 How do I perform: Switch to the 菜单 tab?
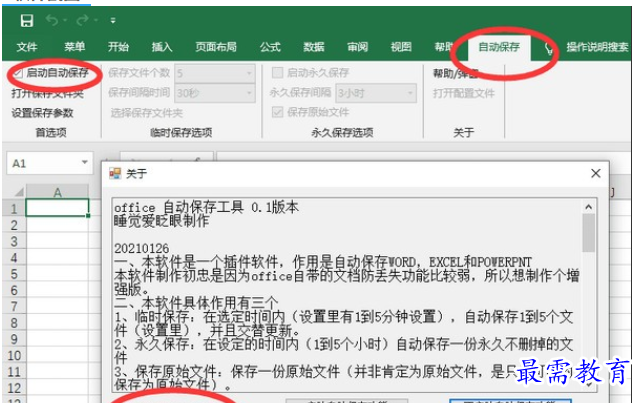coord(74,47)
